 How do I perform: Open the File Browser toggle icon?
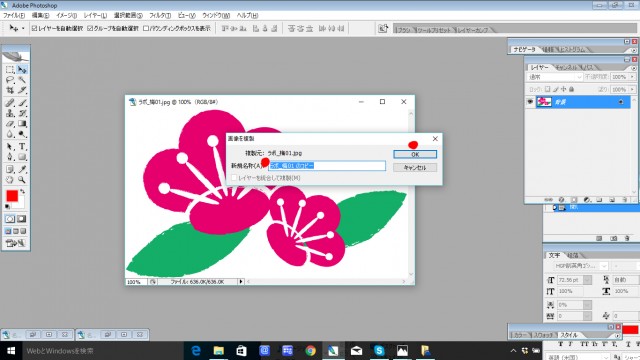coord(383,28)
